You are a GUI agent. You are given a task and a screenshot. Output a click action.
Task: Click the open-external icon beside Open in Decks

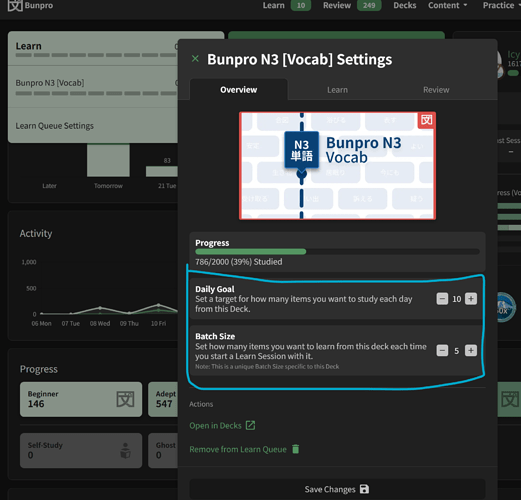250,425
